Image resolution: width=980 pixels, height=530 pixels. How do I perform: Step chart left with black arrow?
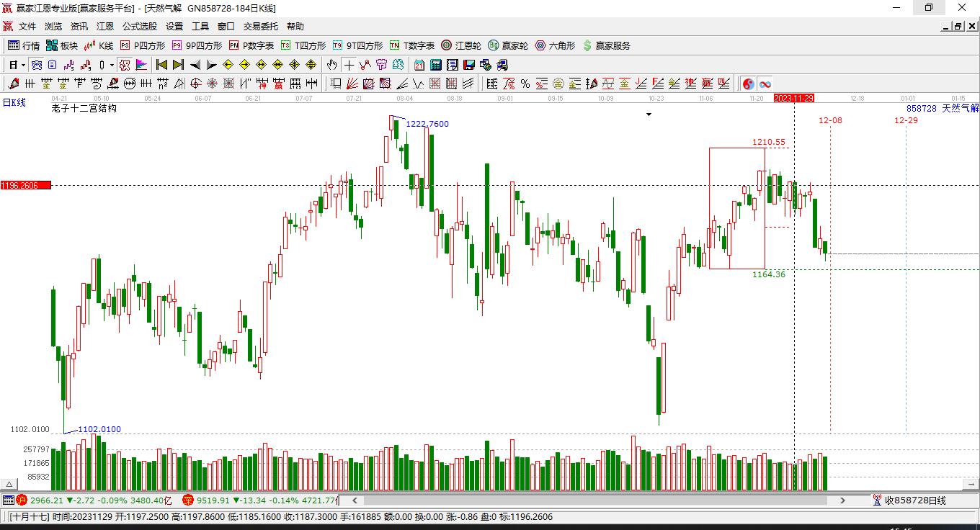point(195,65)
